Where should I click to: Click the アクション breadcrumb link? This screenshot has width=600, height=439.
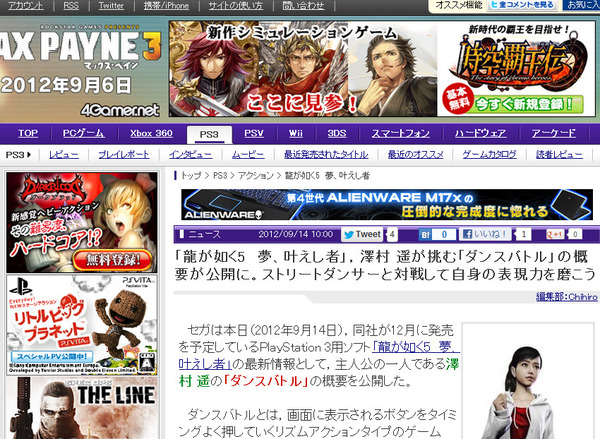click(256, 176)
